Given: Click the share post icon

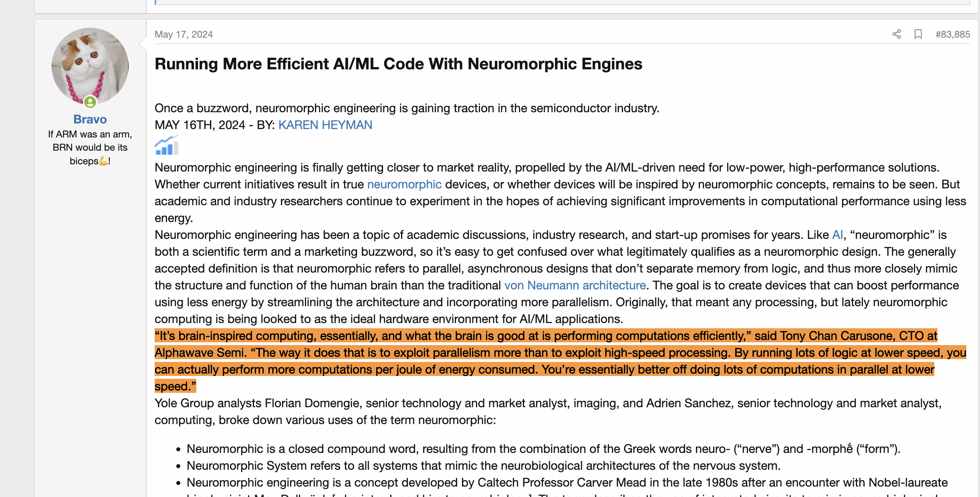Looking at the screenshot, I should tap(897, 34).
